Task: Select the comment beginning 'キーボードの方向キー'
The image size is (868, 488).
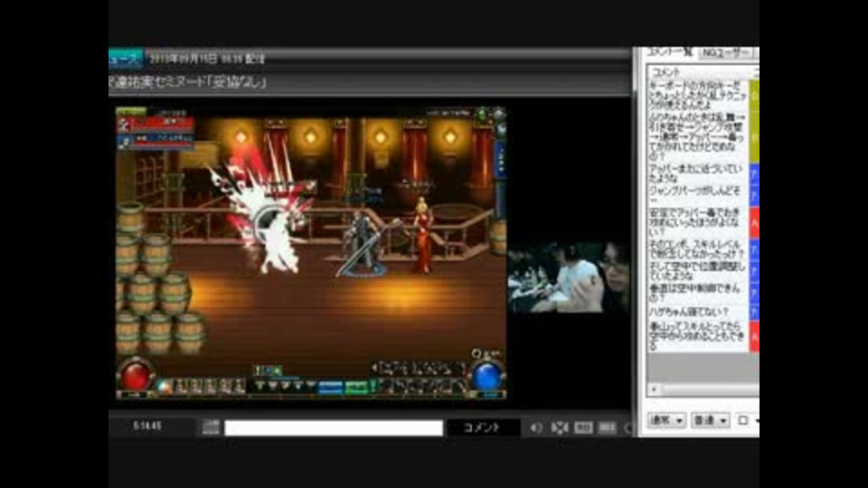Action: tap(699, 95)
